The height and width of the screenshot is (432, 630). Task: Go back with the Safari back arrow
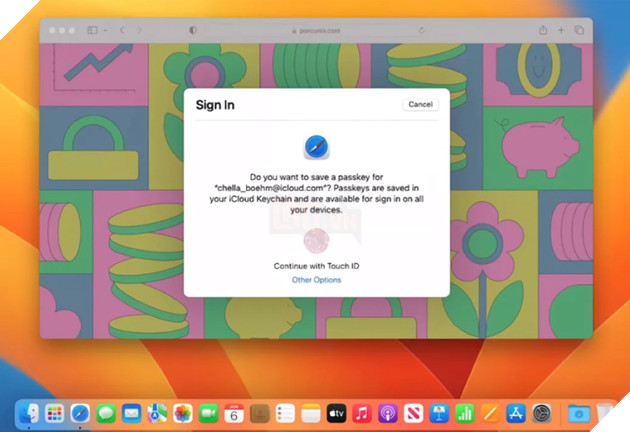pyautogui.click(x=123, y=30)
